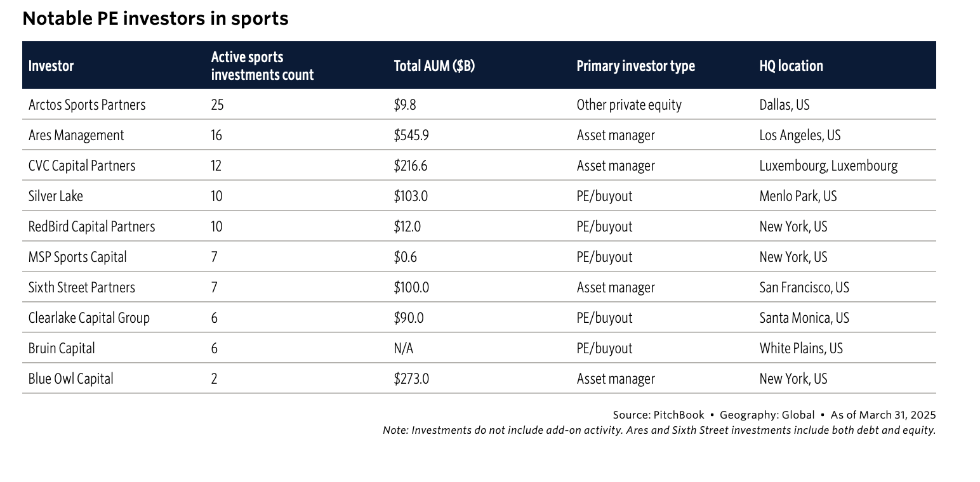Screen dimensions: 980x482
Task: Click the Other private equity type cell
Action: point(628,105)
